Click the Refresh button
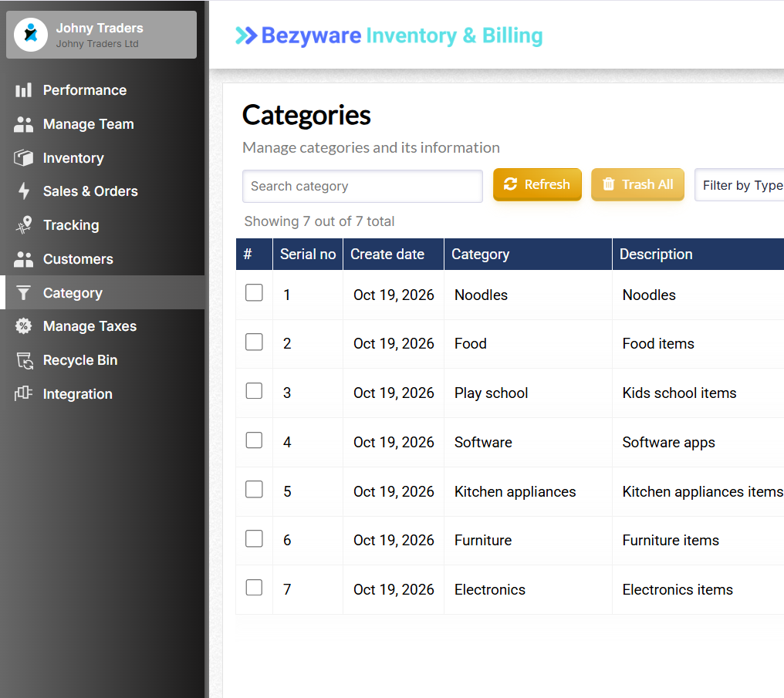 point(537,184)
